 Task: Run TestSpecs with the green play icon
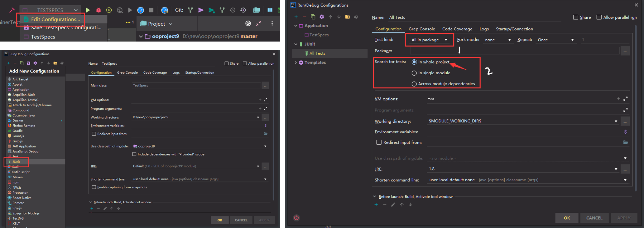tap(88, 10)
